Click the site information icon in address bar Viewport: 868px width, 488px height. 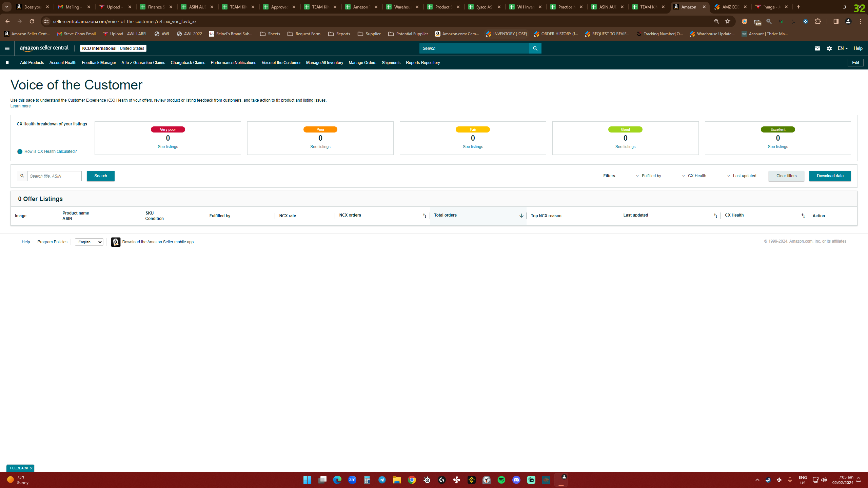click(46, 21)
